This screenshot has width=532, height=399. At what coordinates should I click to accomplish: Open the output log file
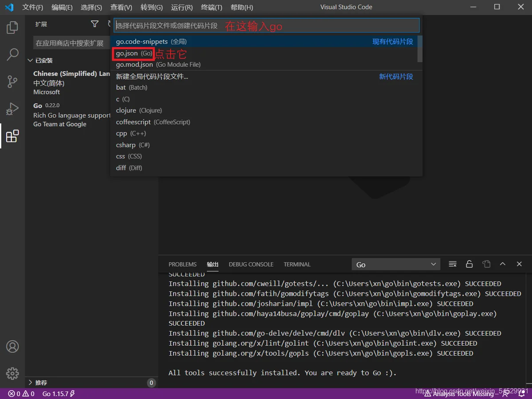[486, 264]
